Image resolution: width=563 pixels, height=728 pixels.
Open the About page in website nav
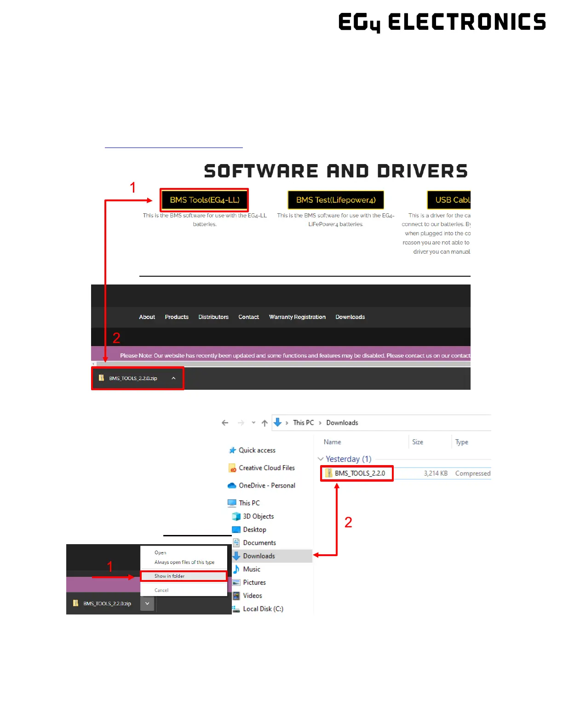(147, 317)
